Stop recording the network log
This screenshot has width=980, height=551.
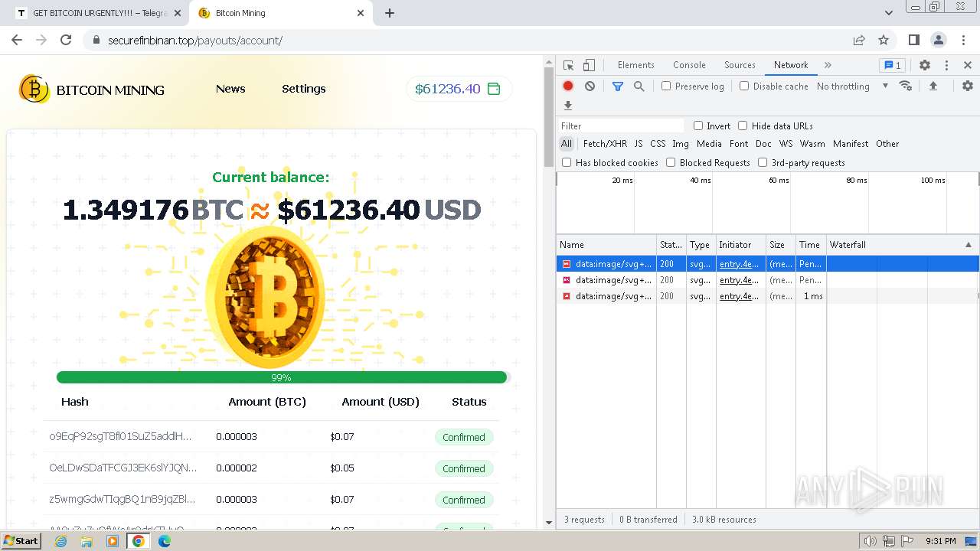point(568,86)
